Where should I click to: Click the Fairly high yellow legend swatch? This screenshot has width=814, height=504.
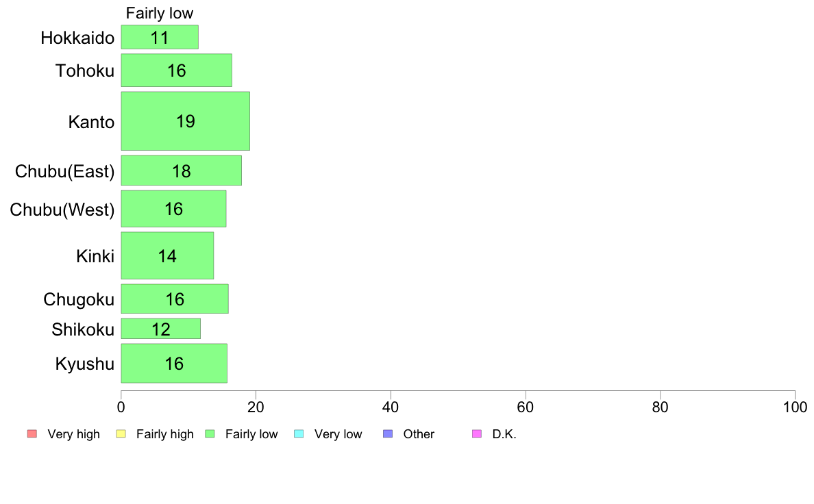[121, 434]
